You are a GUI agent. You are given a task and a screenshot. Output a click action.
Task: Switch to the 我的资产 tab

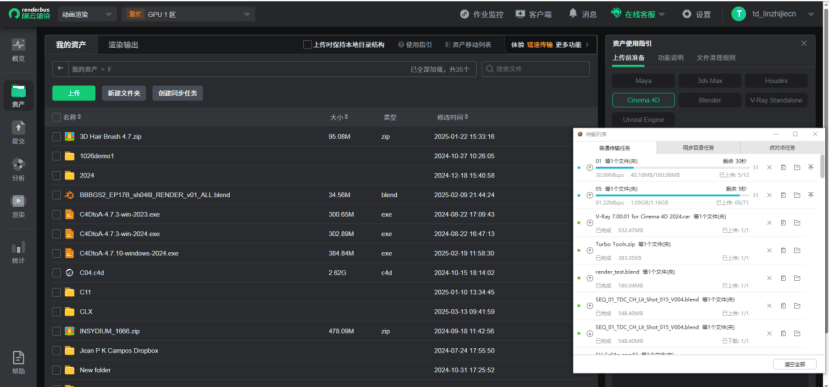pyautogui.click(x=71, y=45)
